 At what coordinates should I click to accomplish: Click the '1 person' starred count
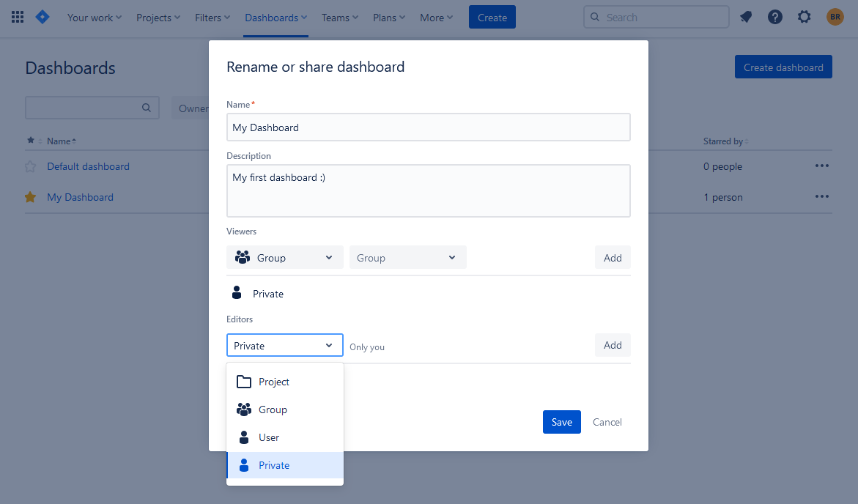click(x=723, y=197)
